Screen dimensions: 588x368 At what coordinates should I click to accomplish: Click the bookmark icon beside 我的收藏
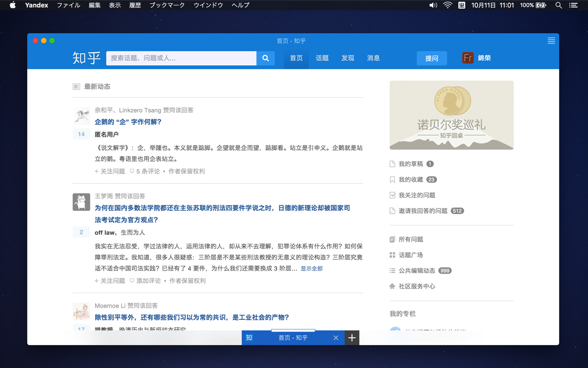(393, 179)
